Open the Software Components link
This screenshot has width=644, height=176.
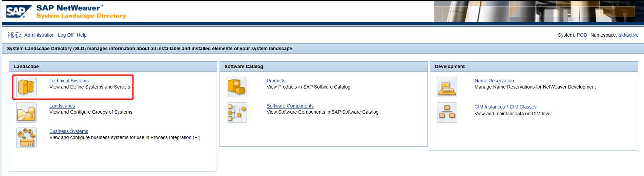click(290, 106)
